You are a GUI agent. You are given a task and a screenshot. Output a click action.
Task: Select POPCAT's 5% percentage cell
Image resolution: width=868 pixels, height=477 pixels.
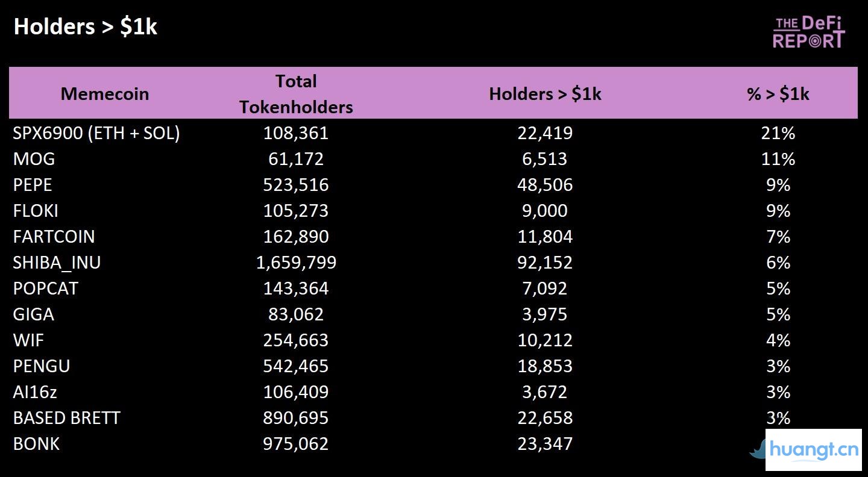pyautogui.click(x=778, y=288)
